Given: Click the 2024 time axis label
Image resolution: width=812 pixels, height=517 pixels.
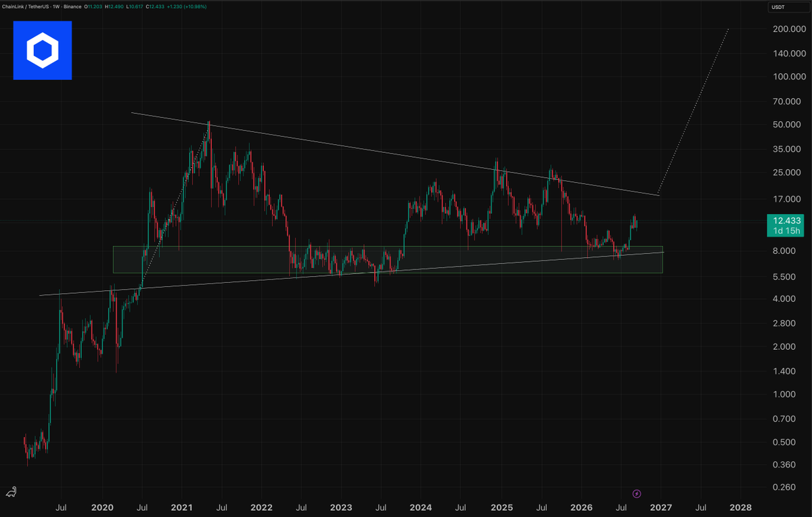Looking at the screenshot, I should pyautogui.click(x=421, y=507).
